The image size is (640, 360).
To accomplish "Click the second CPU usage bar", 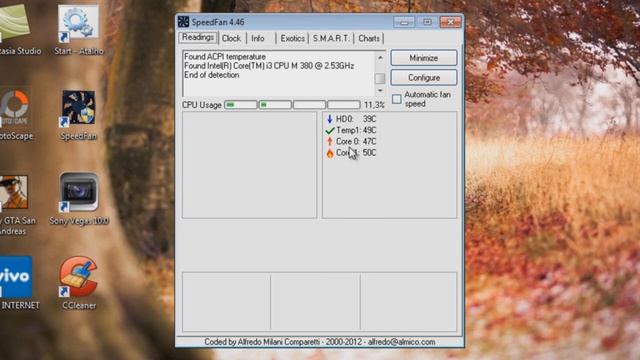I will pos(275,105).
